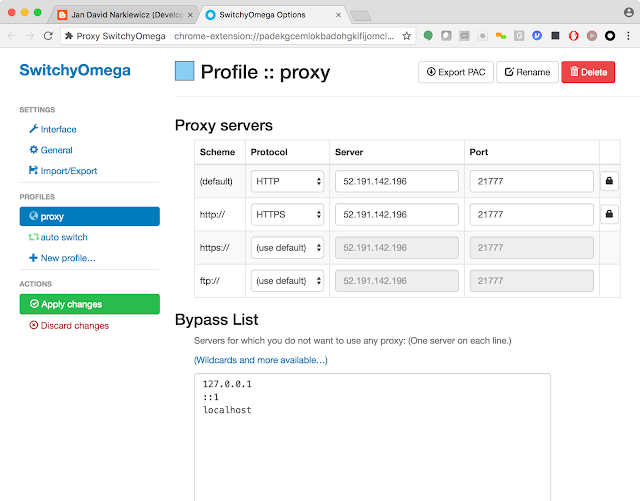
Task: Click the default row Port field
Action: 530,182
